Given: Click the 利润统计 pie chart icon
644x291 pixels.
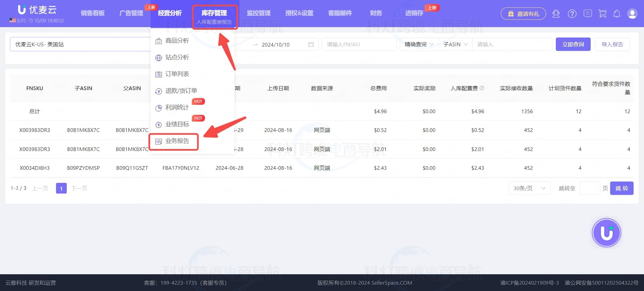Looking at the screenshot, I should coord(159,108).
